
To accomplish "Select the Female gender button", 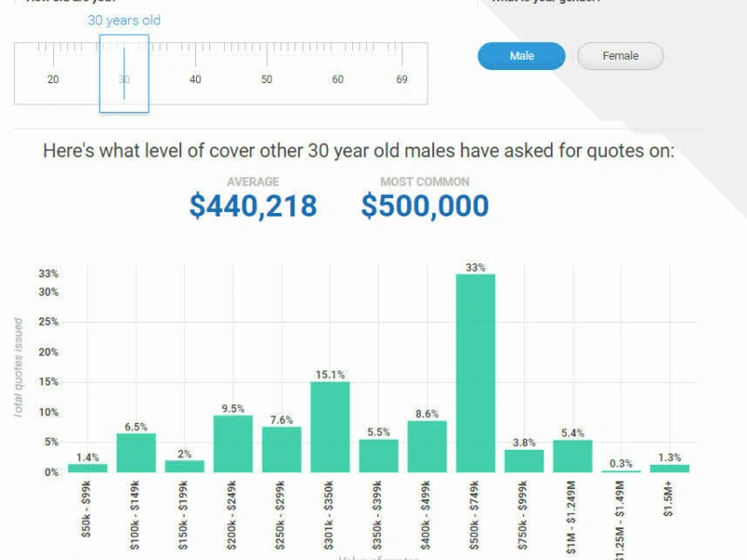I will [x=620, y=56].
